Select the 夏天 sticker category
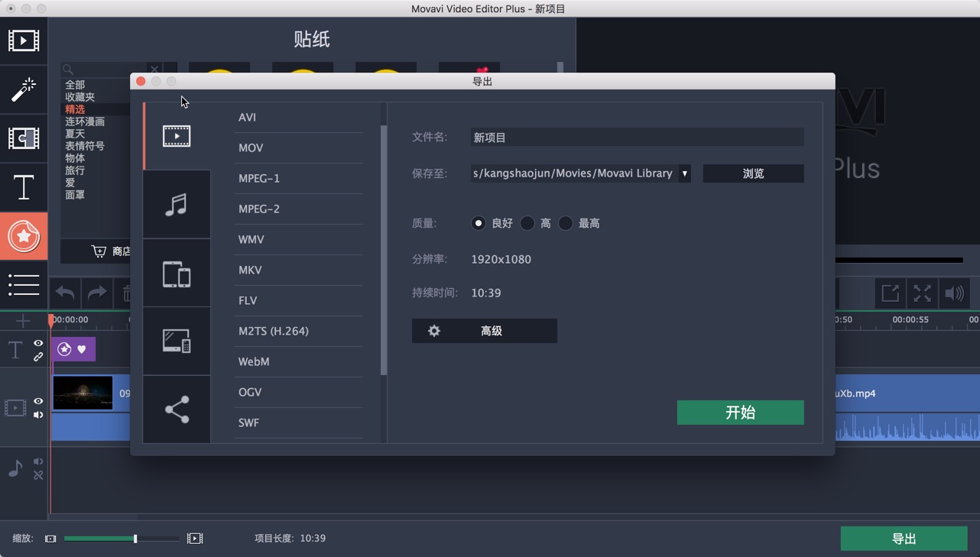Screen dimensions: 980x557 (x=73, y=134)
